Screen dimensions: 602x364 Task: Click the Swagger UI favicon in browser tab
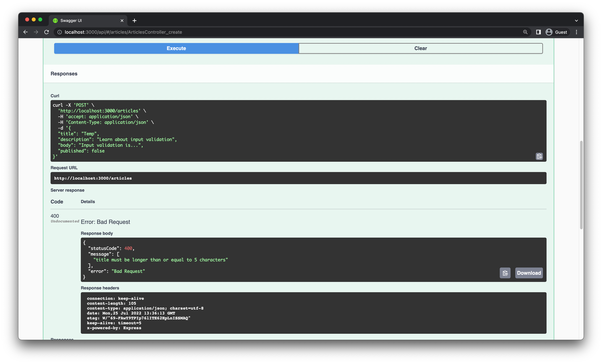55,20
